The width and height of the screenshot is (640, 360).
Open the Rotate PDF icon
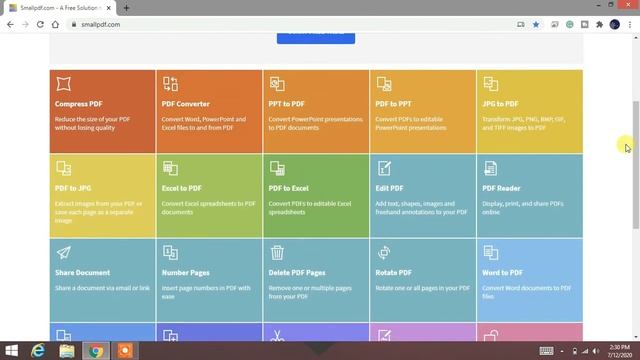click(x=384, y=253)
